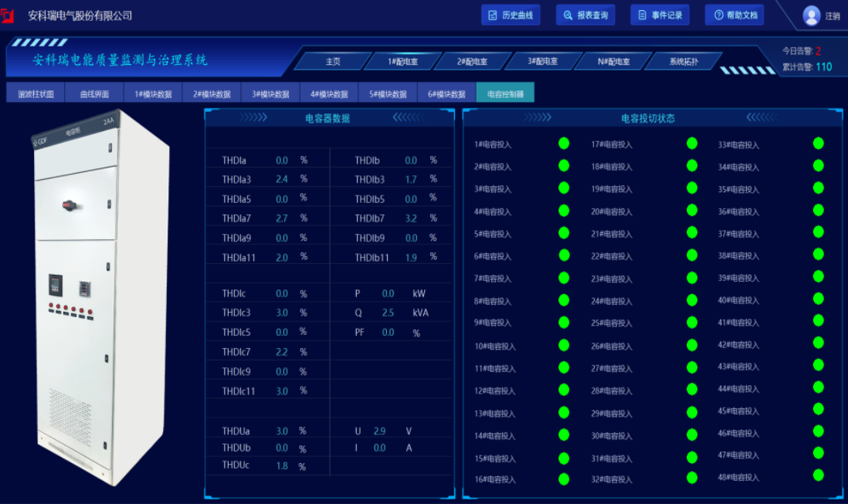
Task: Open the 帮助文档 help document button
Action: pyautogui.click(x=734, y=15)
